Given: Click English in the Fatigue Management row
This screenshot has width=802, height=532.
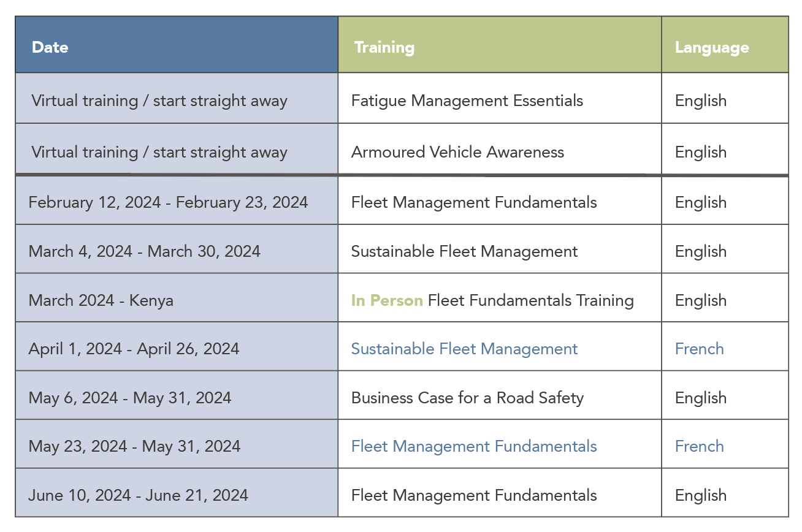Looking at the screenshot, I should pos(701,101).
